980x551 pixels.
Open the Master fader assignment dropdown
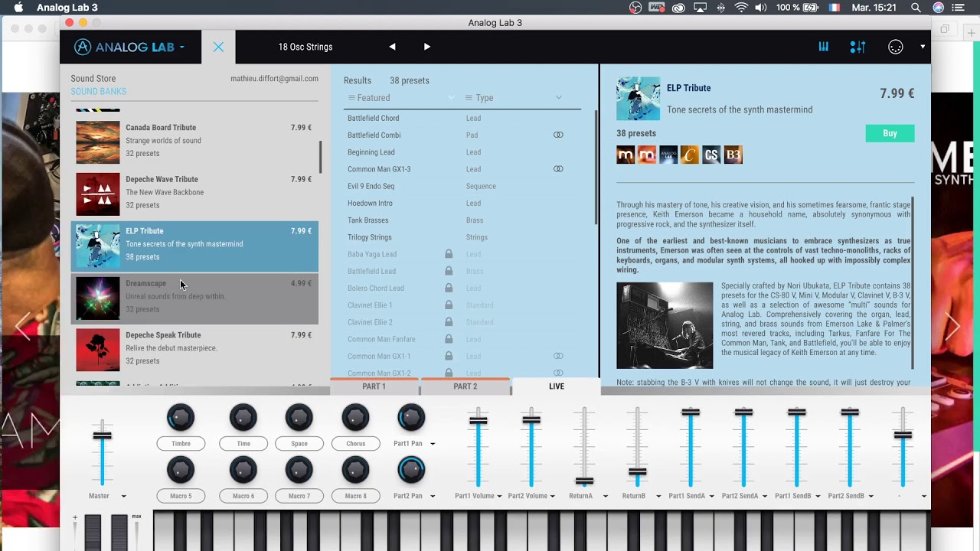[x=123, y=496]
